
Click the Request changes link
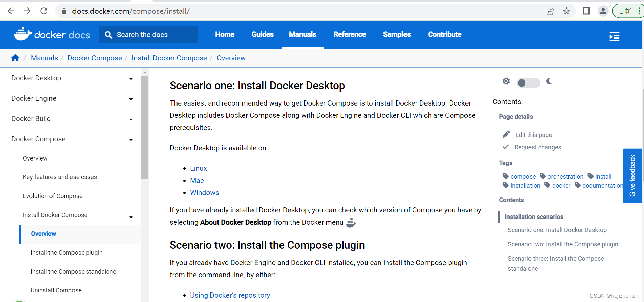[538, 147]
